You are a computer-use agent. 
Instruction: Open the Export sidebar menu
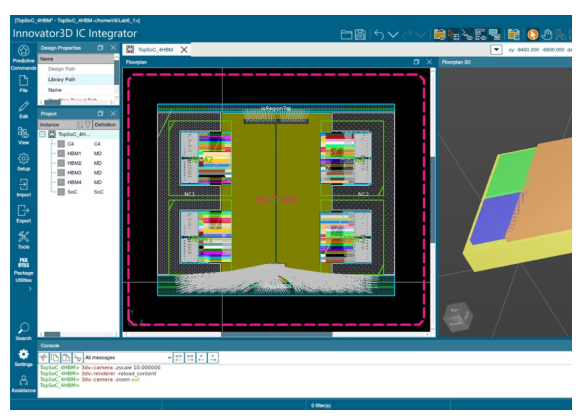[23, 214]
